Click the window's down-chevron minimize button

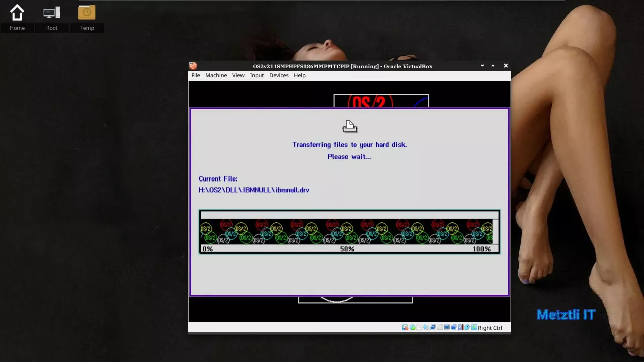pyautogui.click(x=482, y=66)
